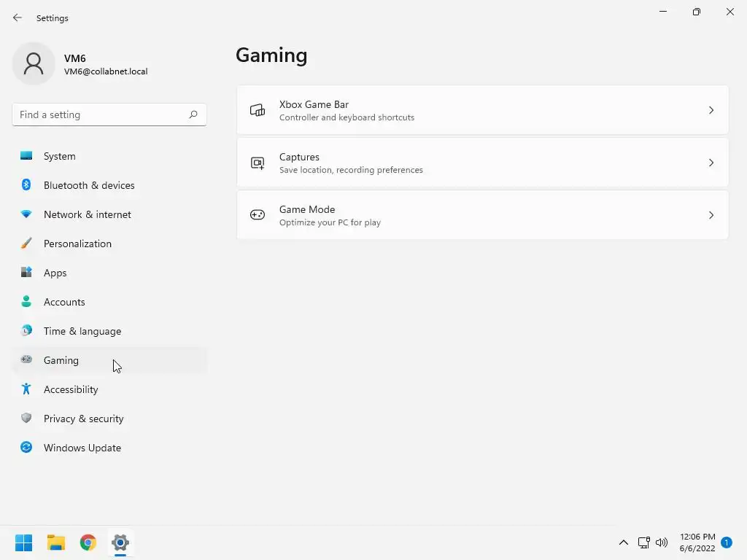This screenshot has height=560, width=747.
Task: Open the notification badge in tray
Action: [726, 542]
